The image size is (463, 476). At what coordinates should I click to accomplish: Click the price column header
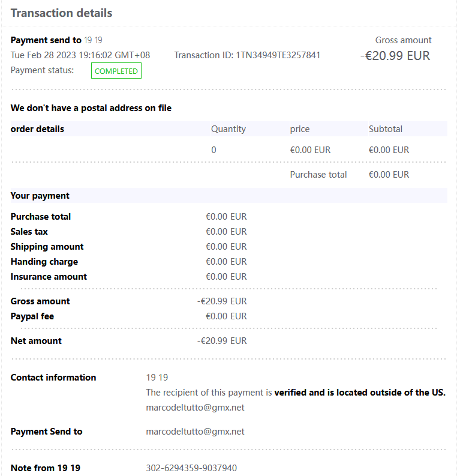299,129
